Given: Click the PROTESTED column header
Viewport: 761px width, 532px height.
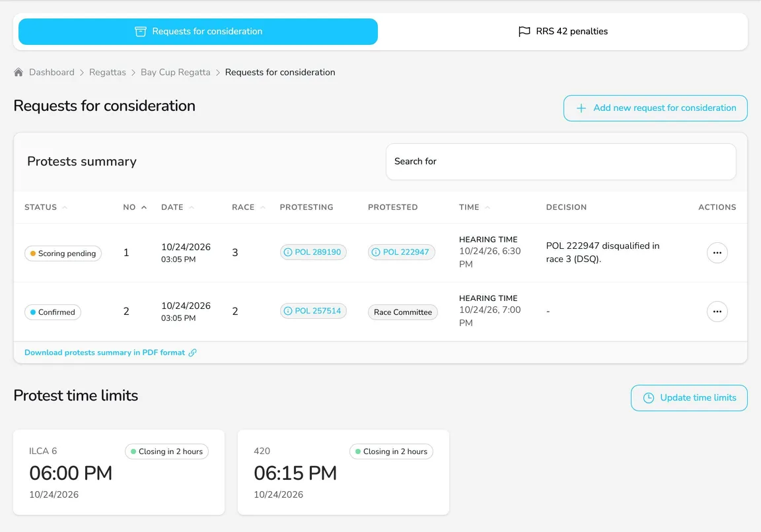Looking at the screenshot, I should (392, 207).
